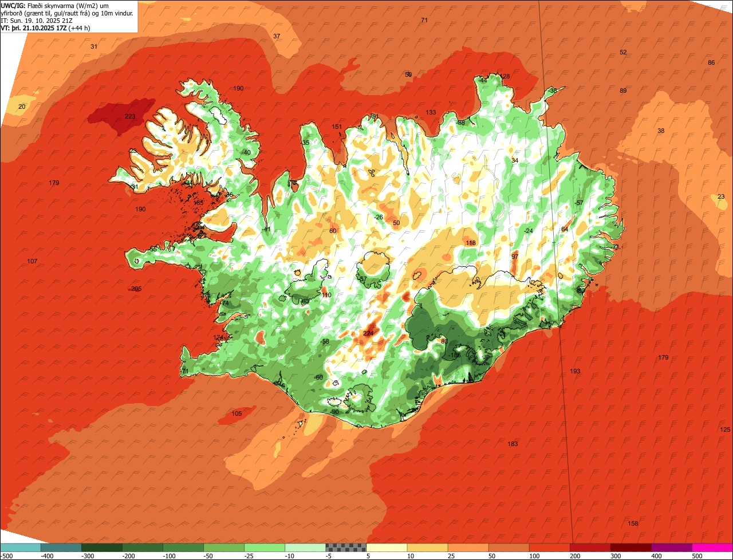Click the dark maroon 300 to 400 legend swatch
This screenshot has width=733, height=560.
[630, 547]
